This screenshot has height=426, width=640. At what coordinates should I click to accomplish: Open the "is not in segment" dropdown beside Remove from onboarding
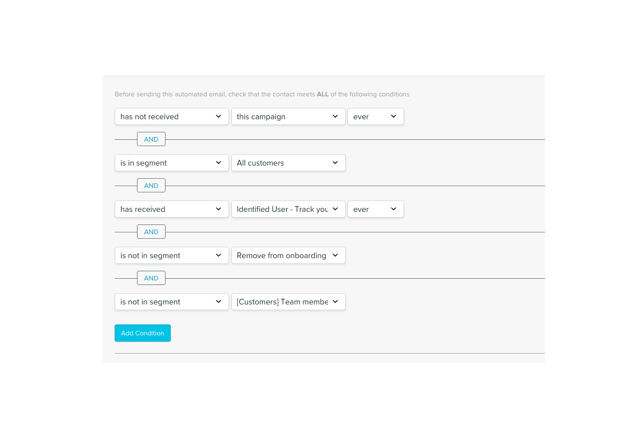pyautogui.click(x=171, y=255)
